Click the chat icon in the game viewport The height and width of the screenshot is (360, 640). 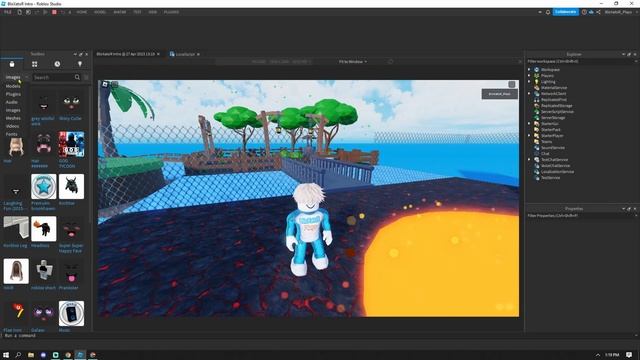[115, 84]
